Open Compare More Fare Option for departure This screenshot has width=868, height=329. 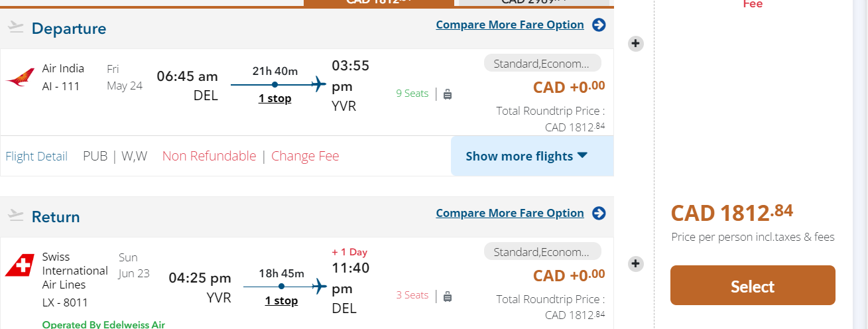point(509,25)
